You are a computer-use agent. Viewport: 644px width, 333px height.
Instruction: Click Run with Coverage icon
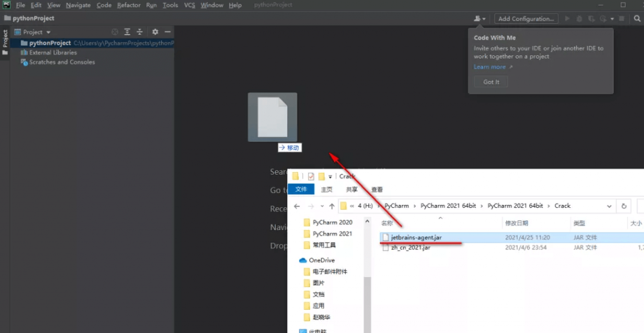(591, 18)
